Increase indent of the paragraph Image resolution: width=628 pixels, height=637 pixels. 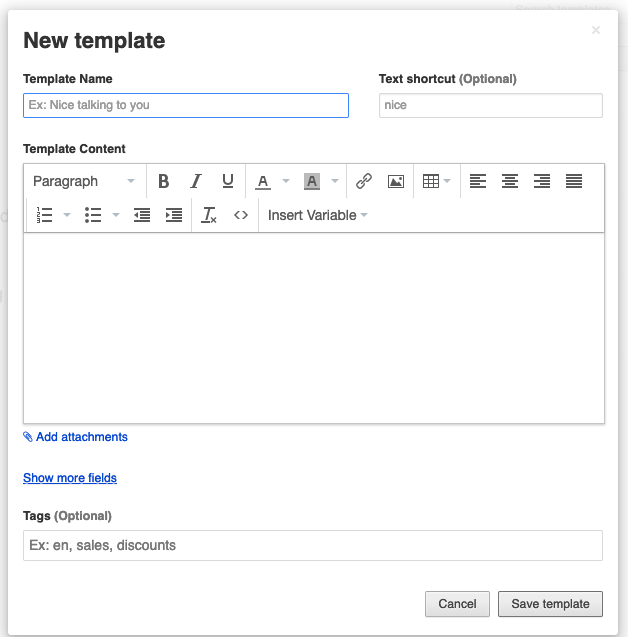174,215
